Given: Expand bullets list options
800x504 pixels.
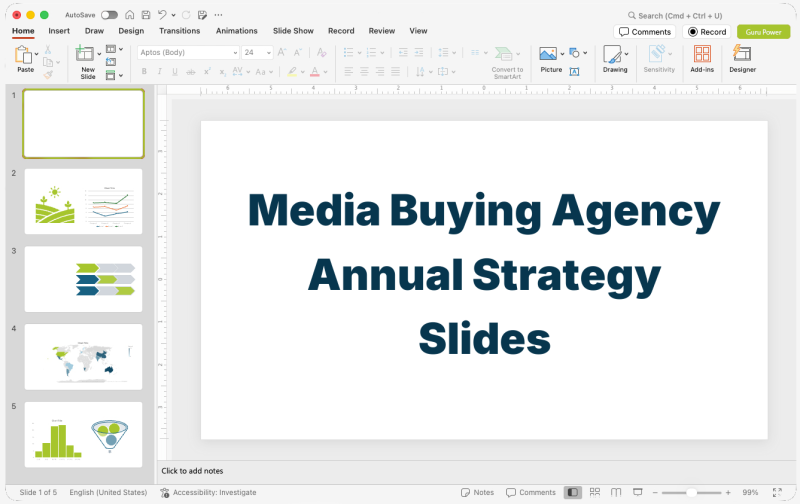Looking at the screenshot, I should (359, 53).
